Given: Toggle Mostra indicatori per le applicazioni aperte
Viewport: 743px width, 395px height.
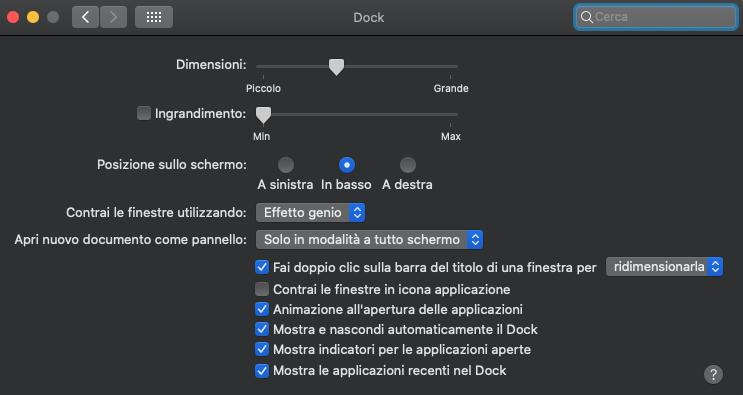Looking at the screenshot, I should [262, 350].
